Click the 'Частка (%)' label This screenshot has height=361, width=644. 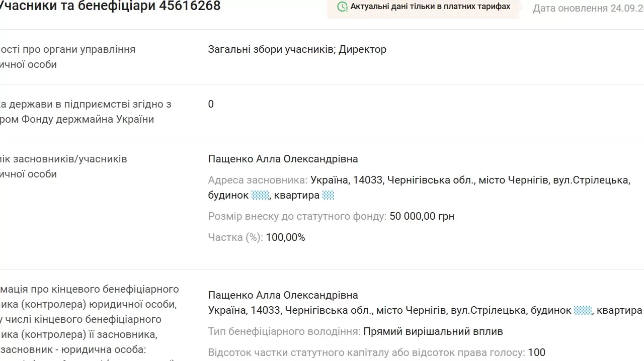click(235, 237)
